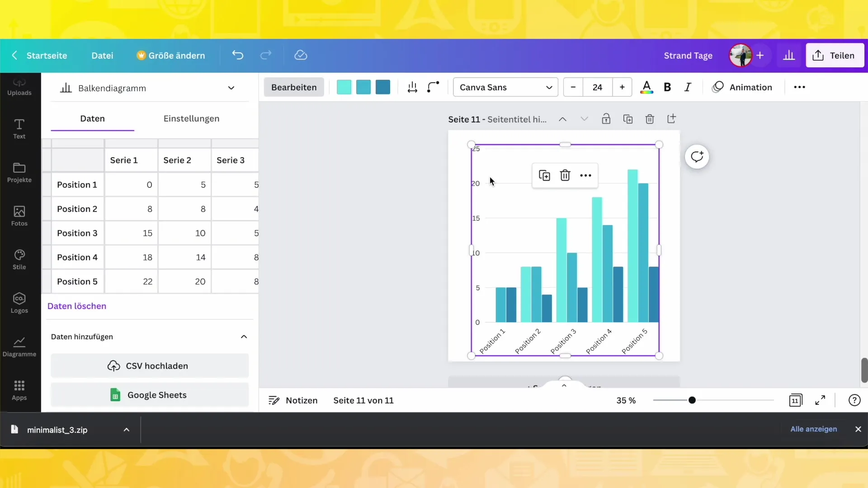
Task: Click the Bold formatting button
Action: pos(667,87)
